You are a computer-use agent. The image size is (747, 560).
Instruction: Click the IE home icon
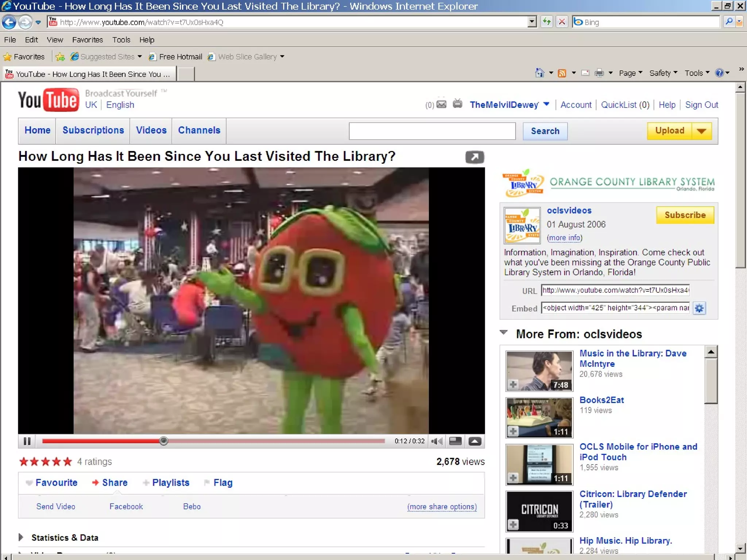[x=539, y=73]
